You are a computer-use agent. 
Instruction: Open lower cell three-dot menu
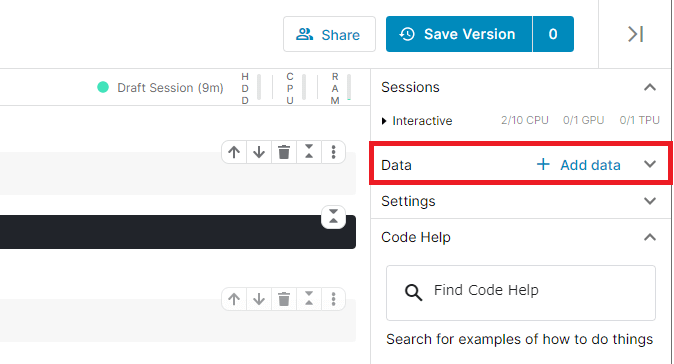pos(334,299)
